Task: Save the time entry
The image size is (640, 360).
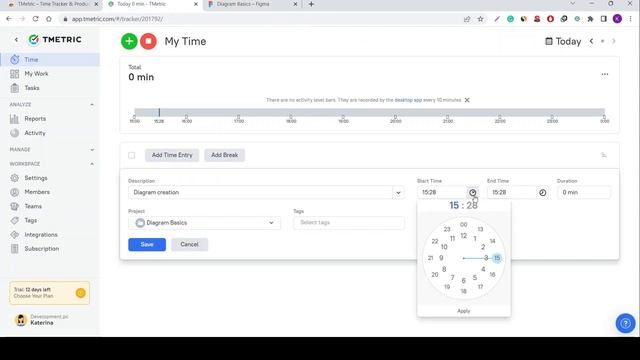Action: (147, 244)
